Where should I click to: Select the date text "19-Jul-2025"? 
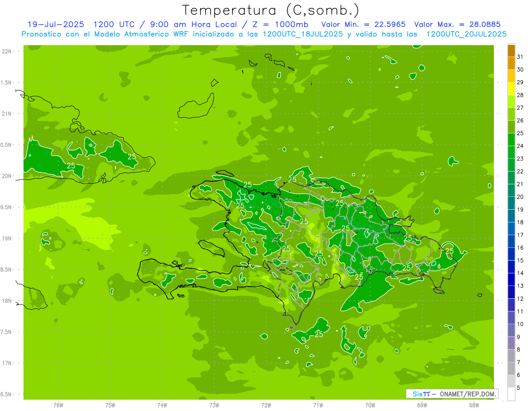(x=56, y=24)
